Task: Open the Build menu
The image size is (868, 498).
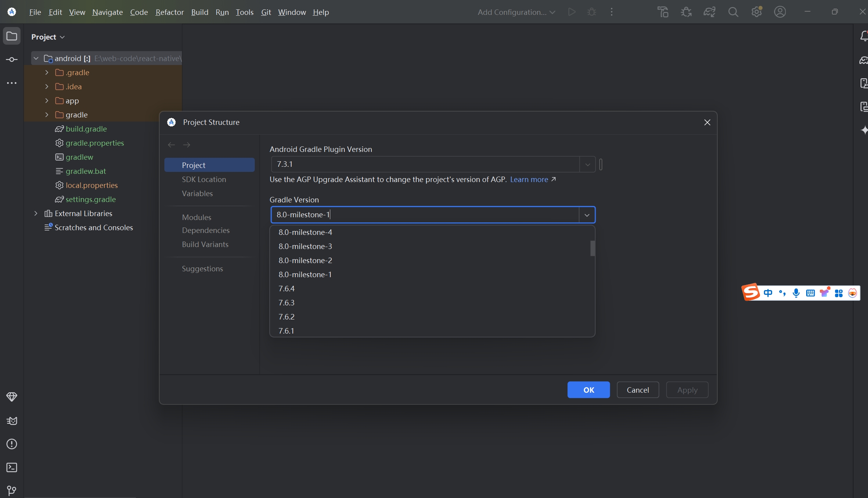Action: (x=200, y=12)
